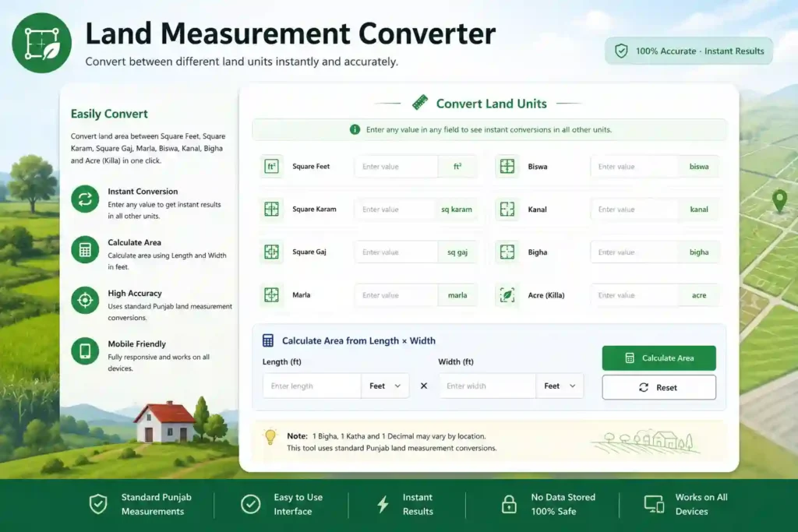Click the Kanal unit icon
798x532 pixels.
(x=507, y=209)
